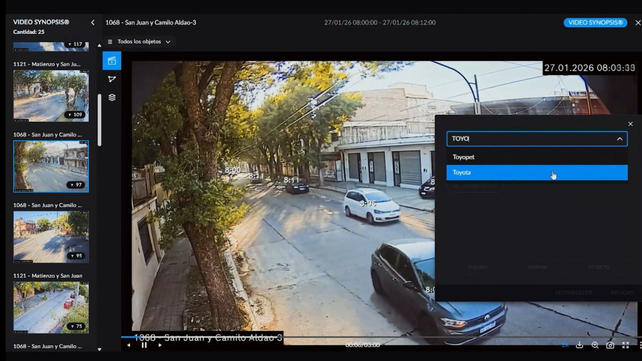The image size is (642, 361).
Task: Click the APLICAR button in the filter popup
Action: click(x=622, y=293)
